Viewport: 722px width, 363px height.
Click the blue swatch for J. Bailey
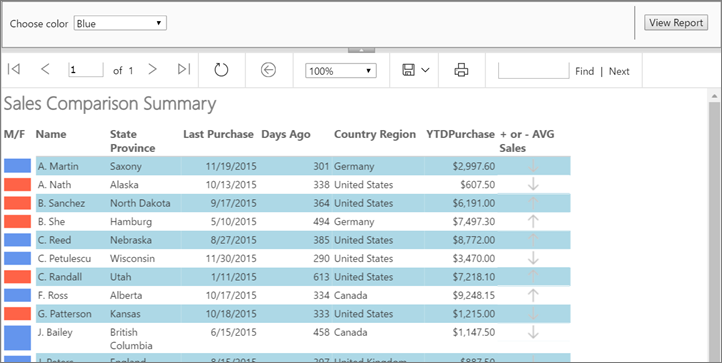click(17, 338)
